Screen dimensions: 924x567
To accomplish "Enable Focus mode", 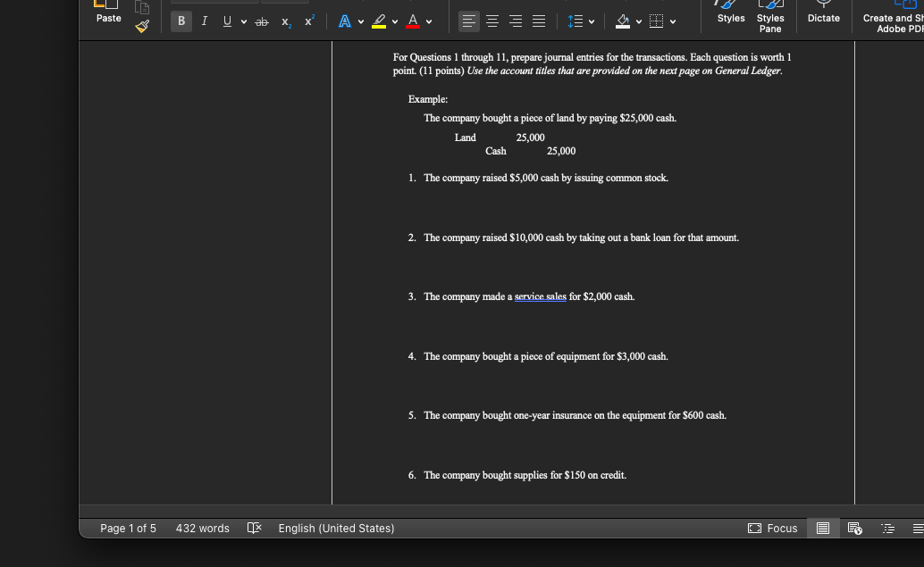I will 772,528.
